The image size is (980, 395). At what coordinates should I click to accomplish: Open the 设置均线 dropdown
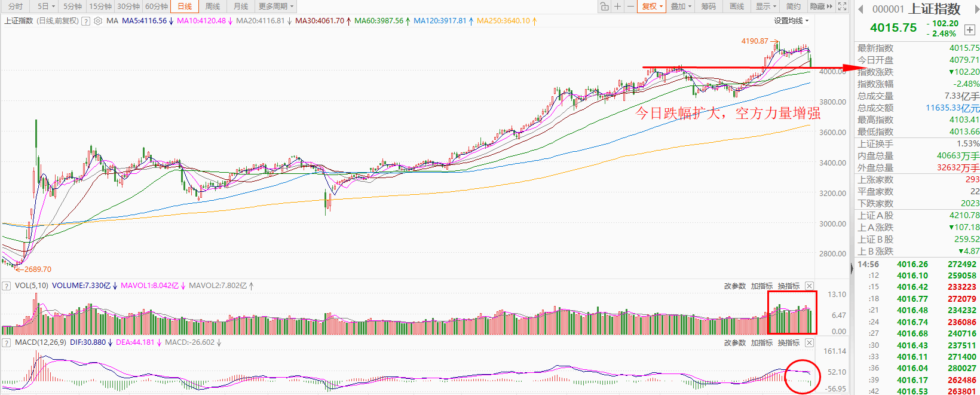pyautogui.click(x=791, y=21)
